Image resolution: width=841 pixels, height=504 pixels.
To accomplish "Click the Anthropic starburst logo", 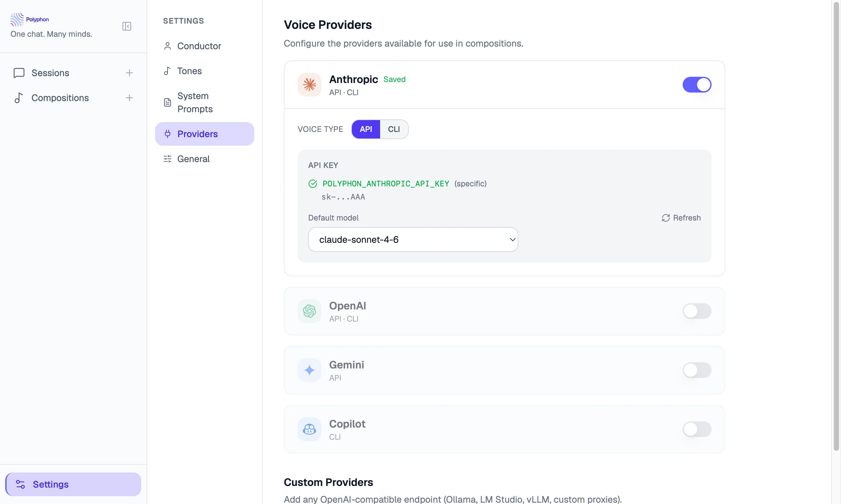I will click(x=309, y=85).
